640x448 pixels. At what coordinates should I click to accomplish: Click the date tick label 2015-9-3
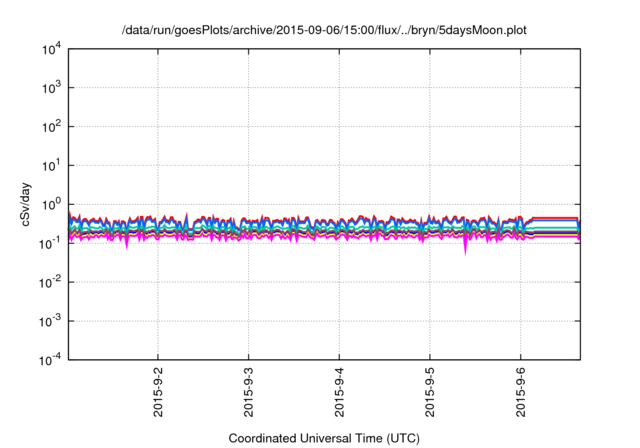point(249,392)
